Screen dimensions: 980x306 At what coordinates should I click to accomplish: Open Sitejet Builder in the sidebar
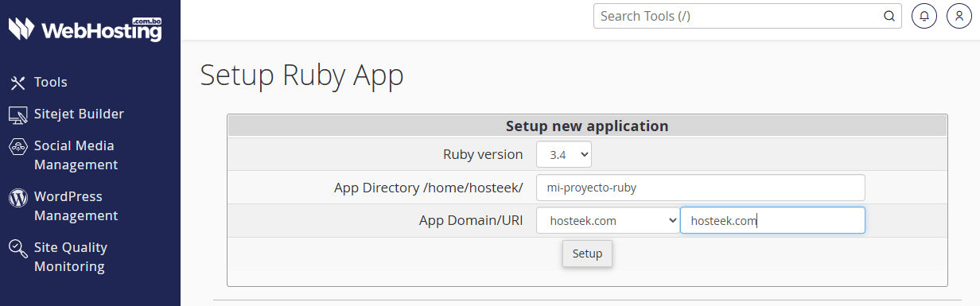(x=79, y=114)
